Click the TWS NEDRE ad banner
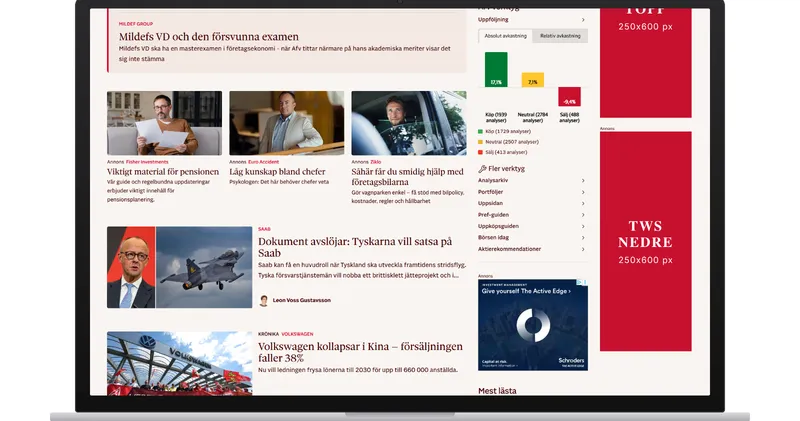 pyautogui.click(x=645, y=241)
